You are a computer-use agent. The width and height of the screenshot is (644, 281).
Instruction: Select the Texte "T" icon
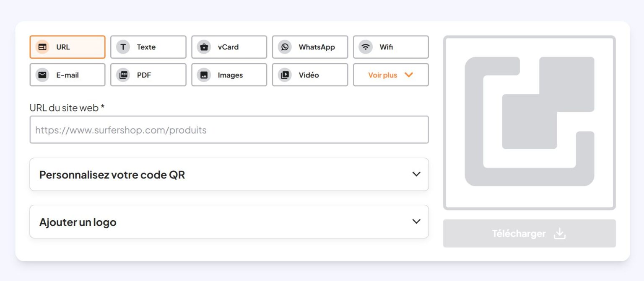coord(123,47)
